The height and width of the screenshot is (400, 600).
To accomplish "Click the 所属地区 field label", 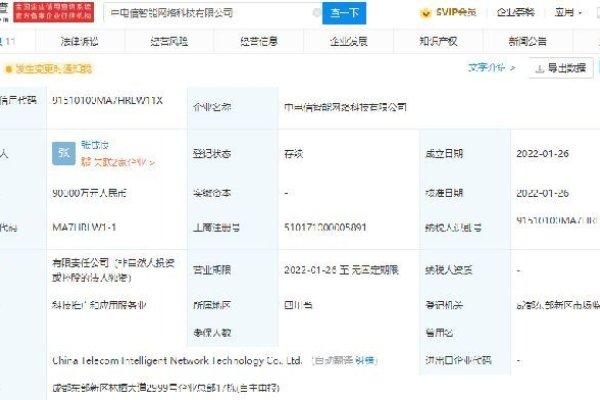I will (x=212, y=305).
